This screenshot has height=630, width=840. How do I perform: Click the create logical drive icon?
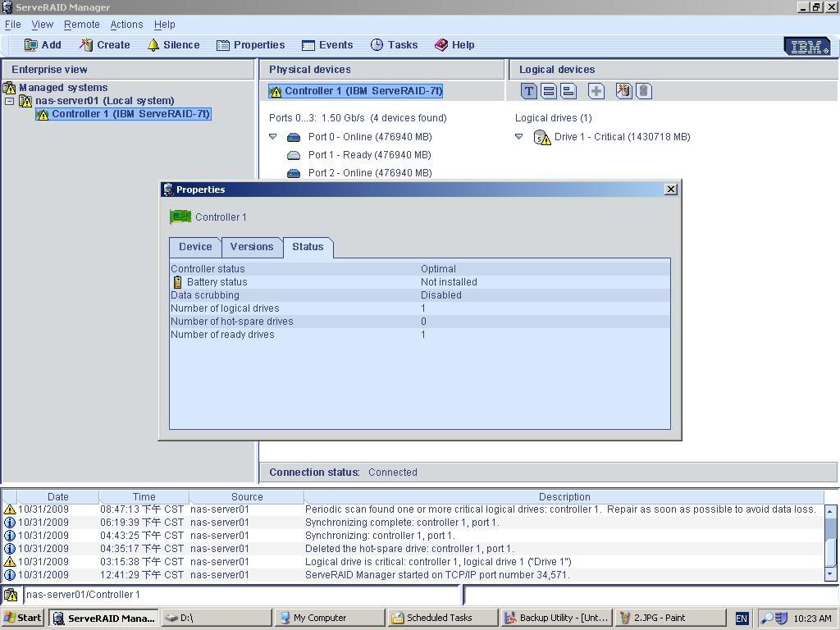[623, 91]
